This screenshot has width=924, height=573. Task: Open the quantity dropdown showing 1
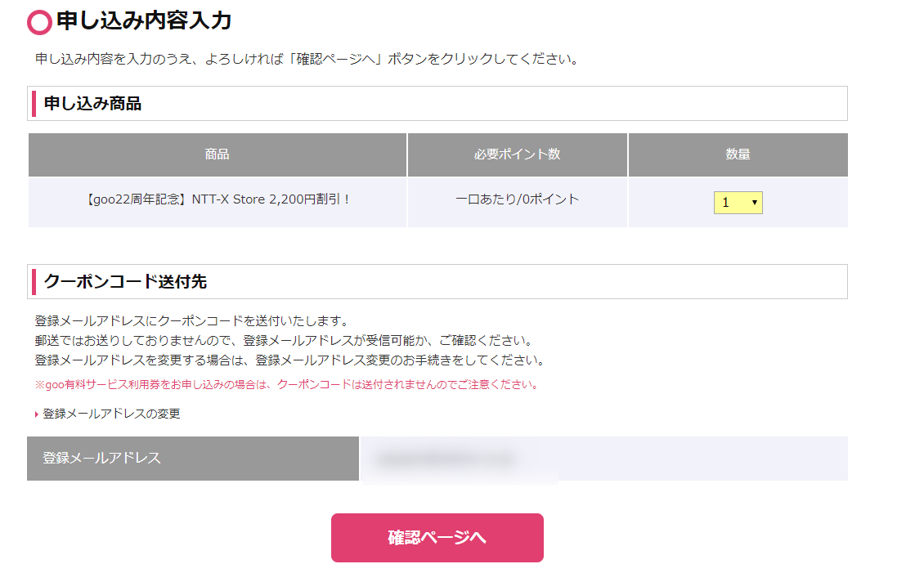(738, 203)
